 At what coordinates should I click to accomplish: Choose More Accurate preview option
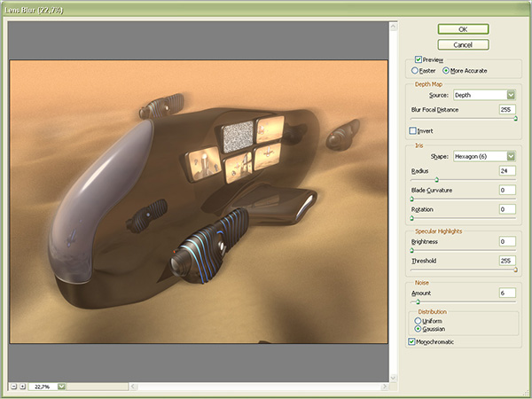[446, 70]
